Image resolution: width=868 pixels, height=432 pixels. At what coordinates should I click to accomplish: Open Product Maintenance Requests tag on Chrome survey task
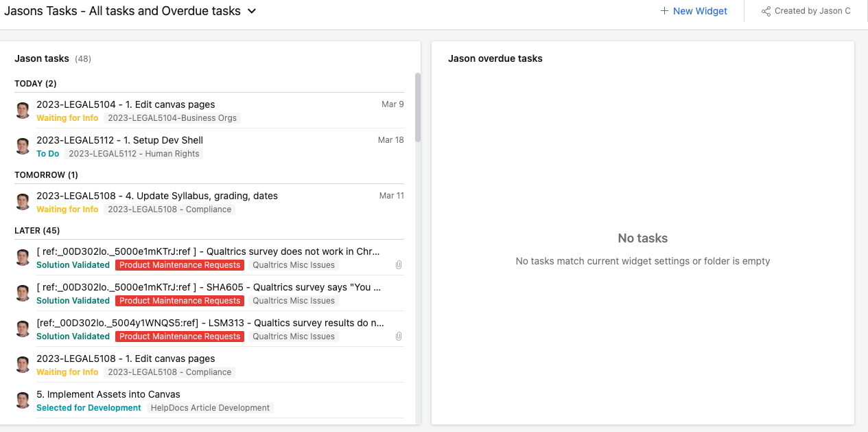(x=180, y=265)
